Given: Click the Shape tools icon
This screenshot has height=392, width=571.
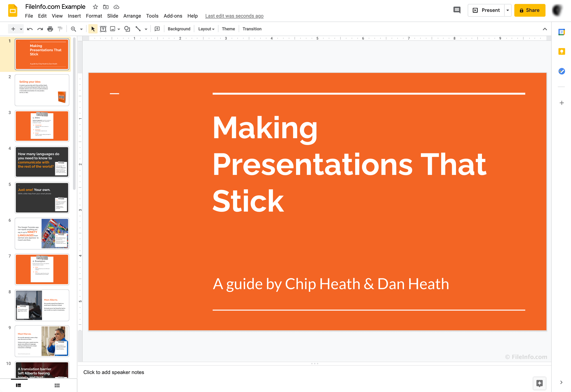Looking at the screenshot, I should click(127, 29).
